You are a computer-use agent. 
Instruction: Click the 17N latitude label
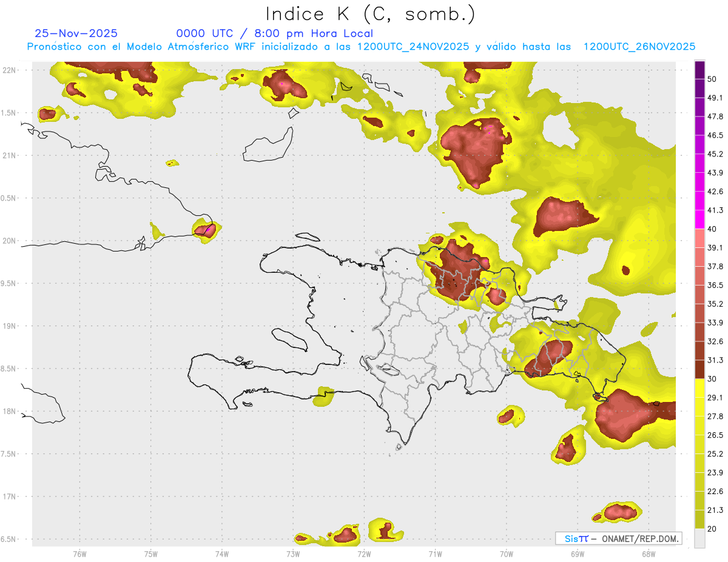(10, 497)
